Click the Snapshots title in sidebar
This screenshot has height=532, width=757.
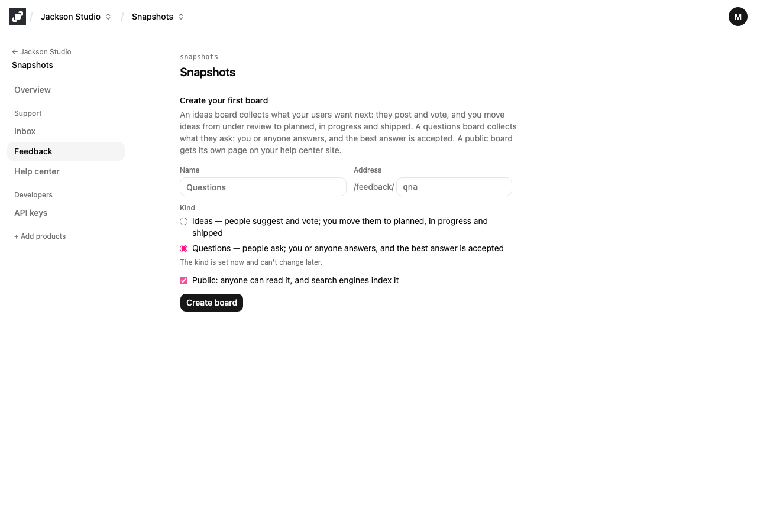point(33,65)
